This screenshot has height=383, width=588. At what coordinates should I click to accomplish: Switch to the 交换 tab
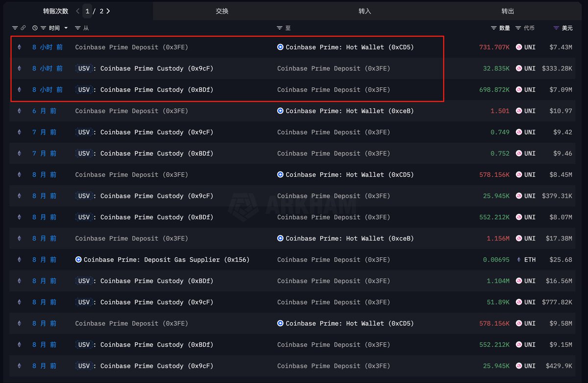(222, 11)
